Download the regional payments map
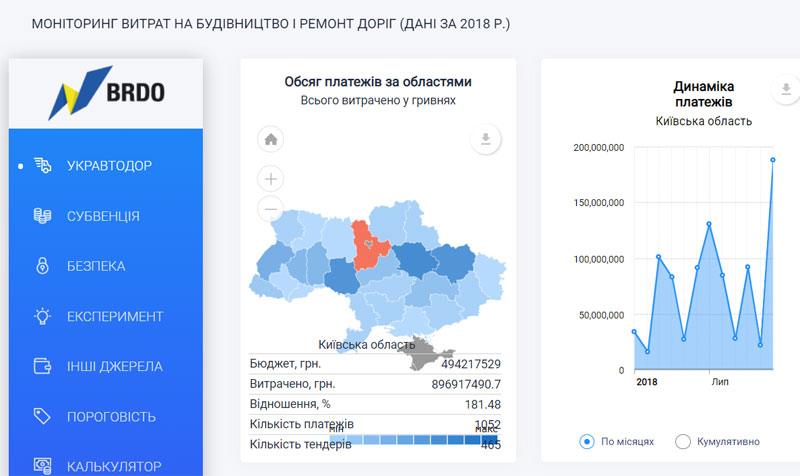 click(485, 139)
